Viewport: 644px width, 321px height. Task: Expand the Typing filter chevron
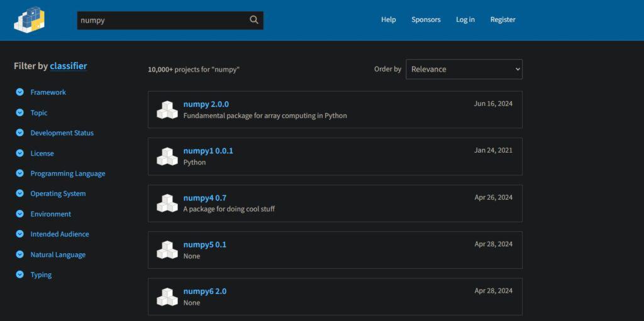pyautogui.click(x=19, y=275)
